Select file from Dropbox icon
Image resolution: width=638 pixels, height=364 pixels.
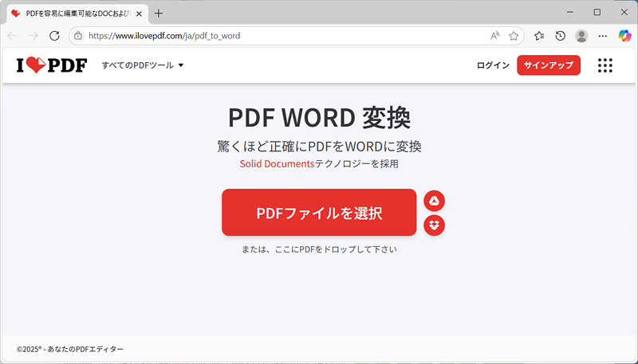(x=434, y=225)
